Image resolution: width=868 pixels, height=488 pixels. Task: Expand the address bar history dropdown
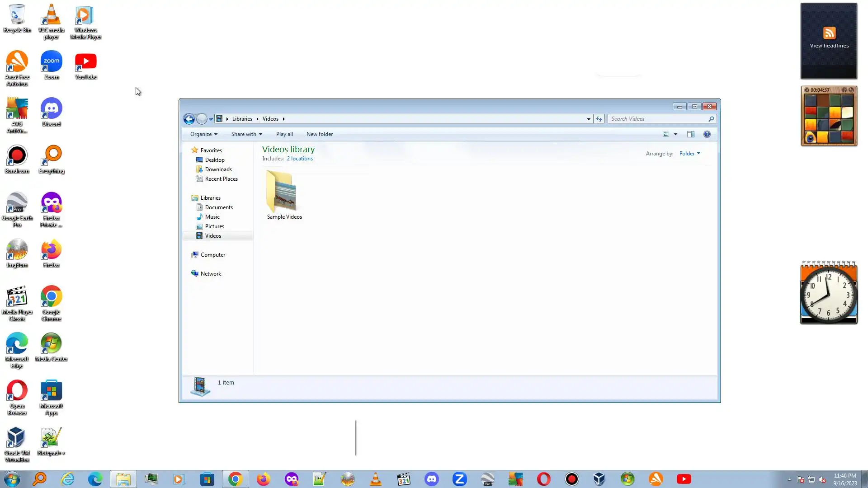coord(589,119)
